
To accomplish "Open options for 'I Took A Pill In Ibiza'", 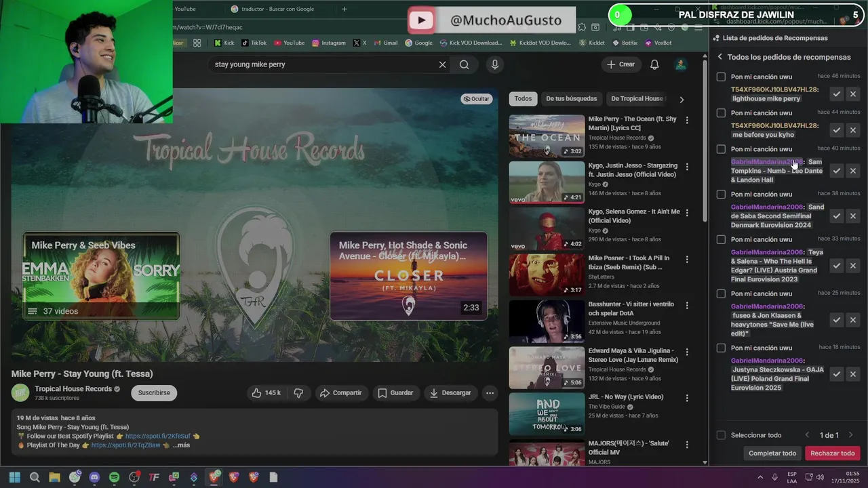I will (687, 259).
